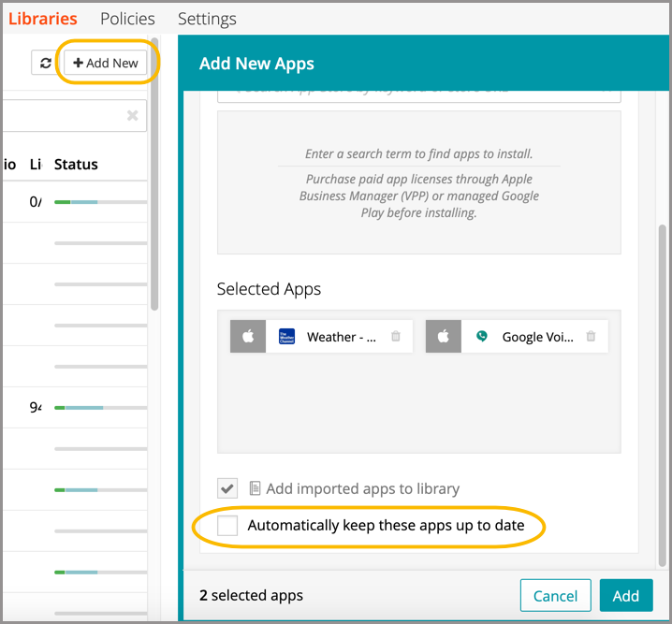Click the Google Voice app icon

click(481, 337)
